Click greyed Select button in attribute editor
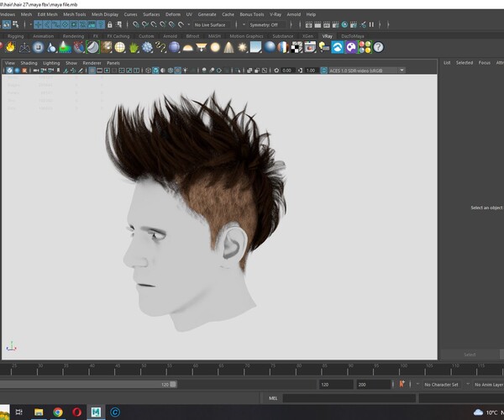 point(470,354)
